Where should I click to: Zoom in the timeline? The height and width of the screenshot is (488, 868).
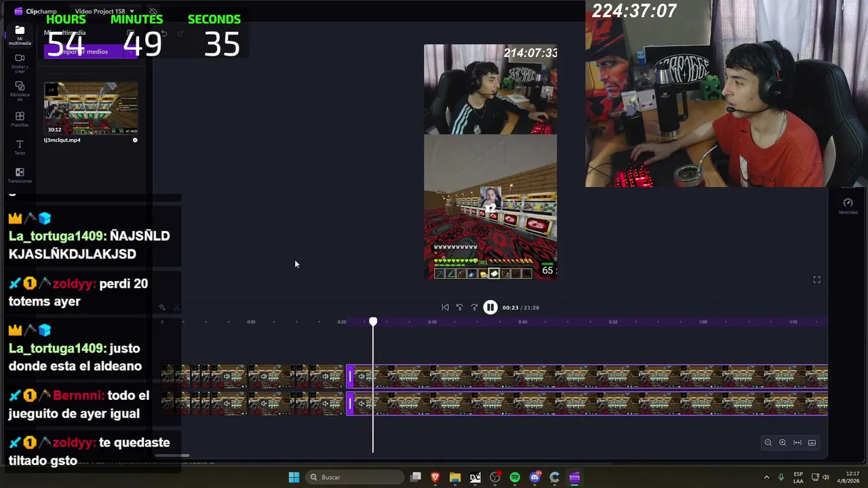[783, 443]
